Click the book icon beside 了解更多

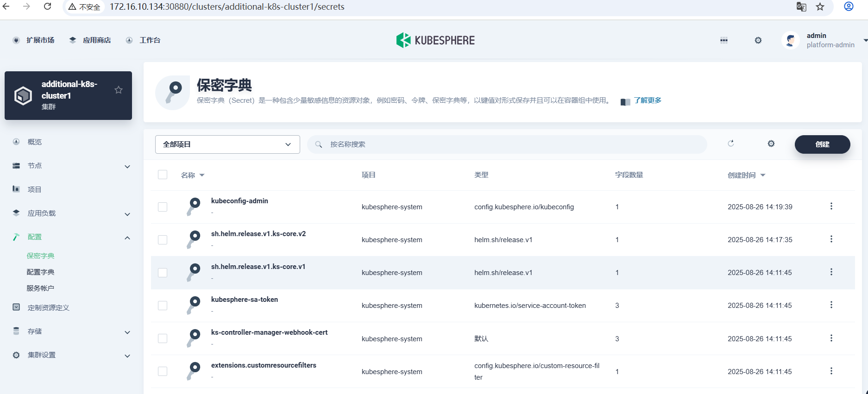[625, 102]
